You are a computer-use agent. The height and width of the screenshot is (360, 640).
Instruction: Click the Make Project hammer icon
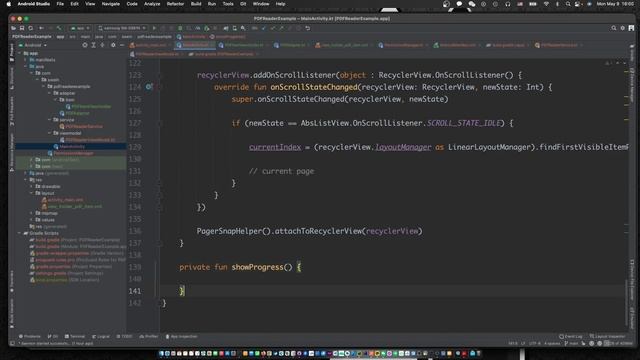(59, 28)
